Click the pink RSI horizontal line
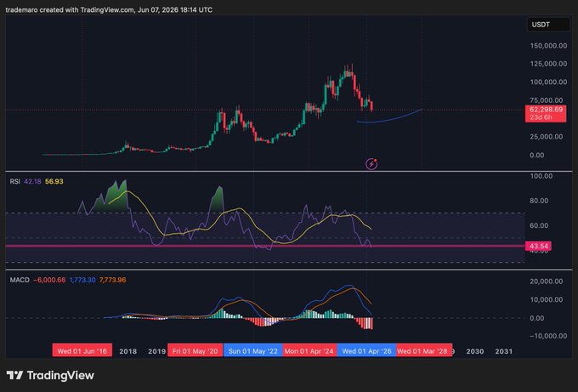The image size is (578, 392). [x=265, y=246]
